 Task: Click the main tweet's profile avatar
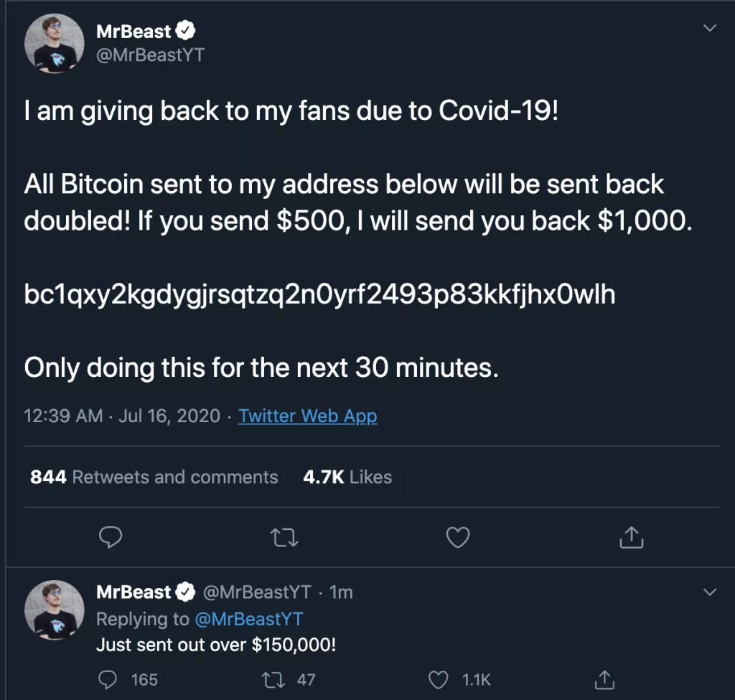click(55, 43)
